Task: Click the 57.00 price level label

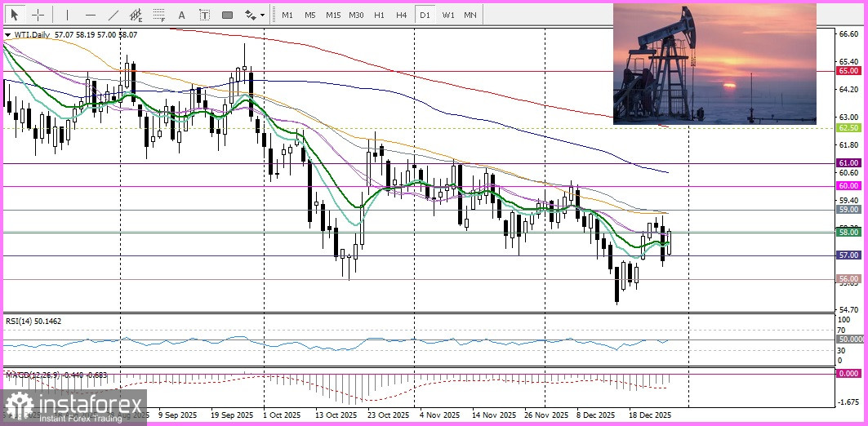Action: tap(849, 255)
